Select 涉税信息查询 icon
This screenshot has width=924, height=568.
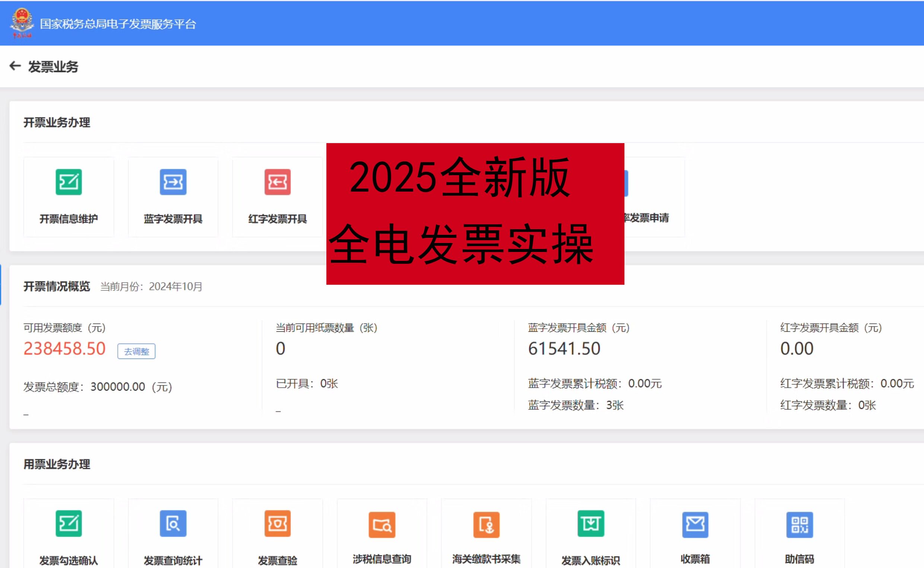coord(382,524)
